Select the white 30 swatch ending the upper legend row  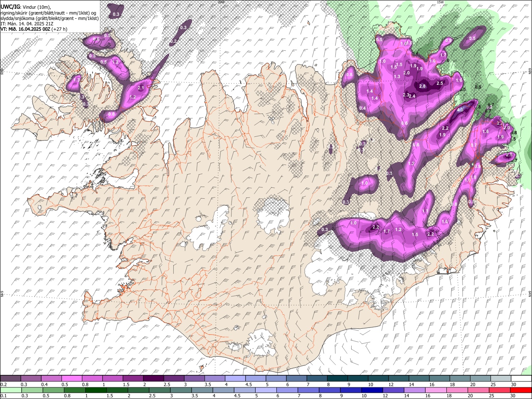click(521, 378)
